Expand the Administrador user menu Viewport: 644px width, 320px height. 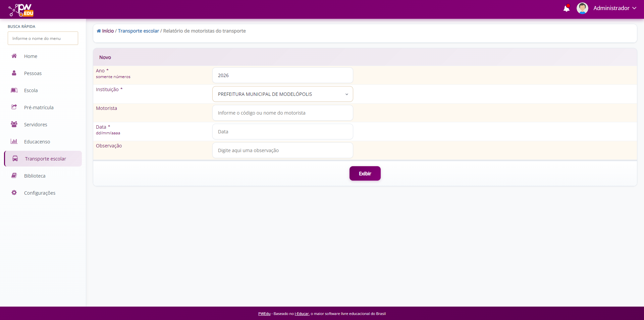pyautogui.click(x=614, y=8)
